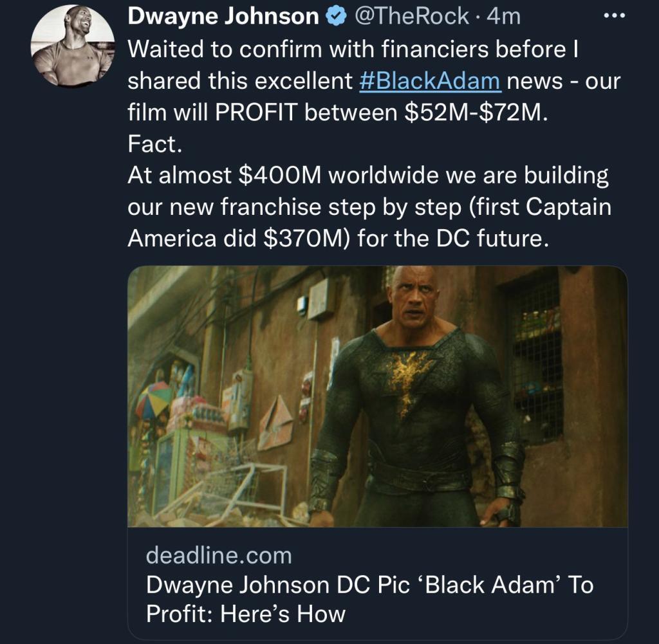Viewport: 659px width, 644px height.
Task: Open the Black Adam link card image
Action: pos(377,396)
